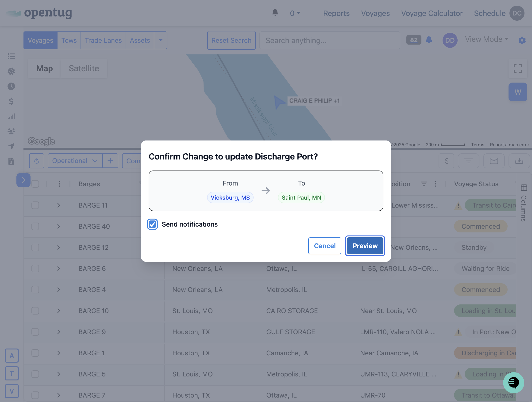Screen dimensions: 532x402
Task: Click the Preview button in dialog
Action: [x=365, y=246]
